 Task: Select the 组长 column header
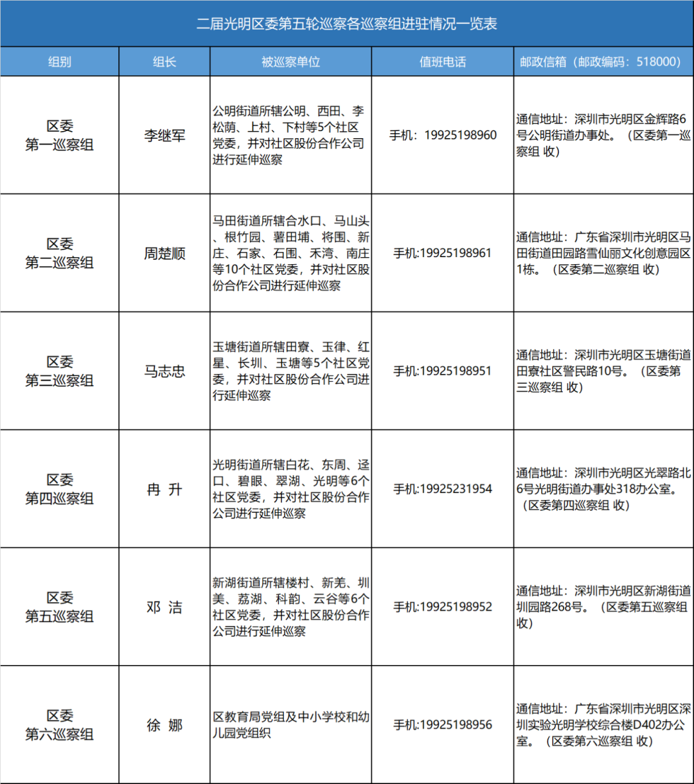pyautogui.click(x=164, y=61)
